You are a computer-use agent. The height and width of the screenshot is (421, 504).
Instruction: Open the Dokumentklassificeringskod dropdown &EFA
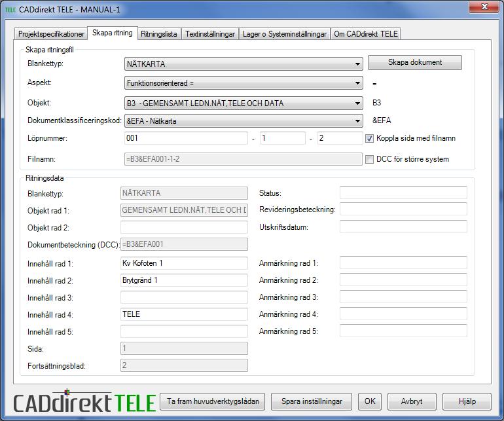243,121
